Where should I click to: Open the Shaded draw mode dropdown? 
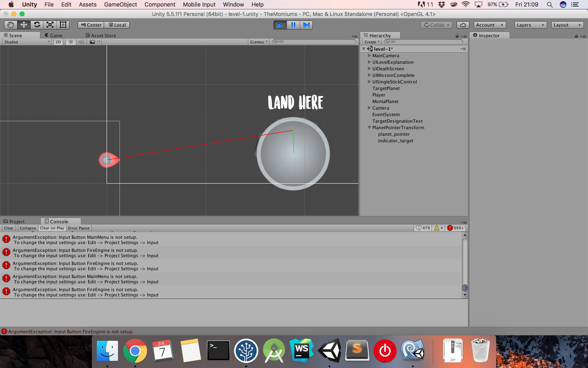point(27,42)
